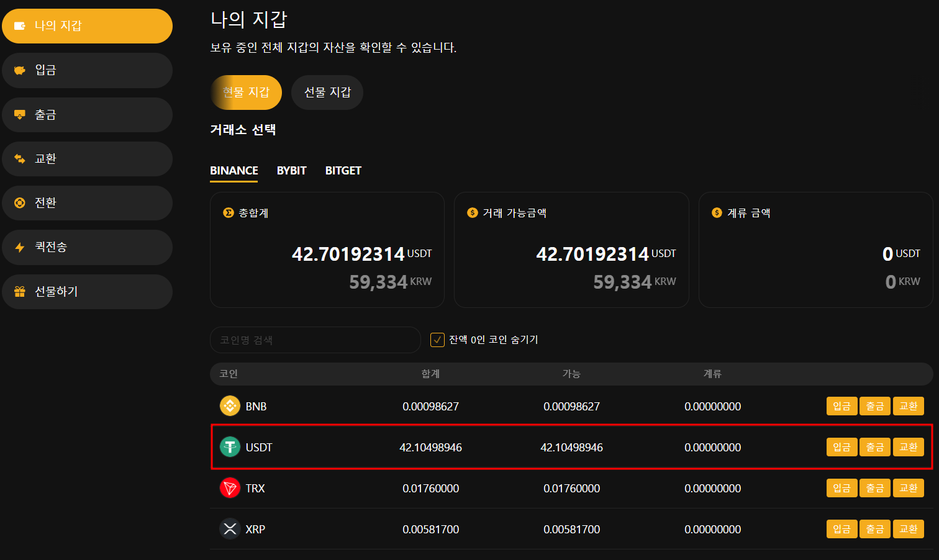Click the BNB coin icon

(x=230, y=406)
